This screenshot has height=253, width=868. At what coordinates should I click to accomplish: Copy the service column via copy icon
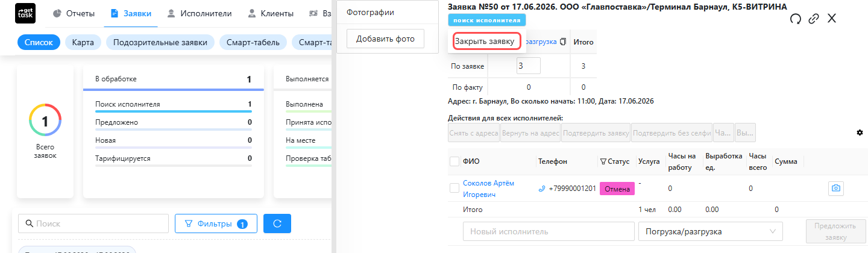562,42
